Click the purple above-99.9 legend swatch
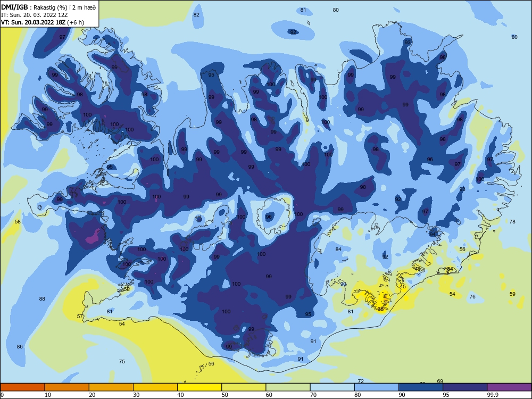This screenshot has width=532, height=399. [x=509, y=387]
